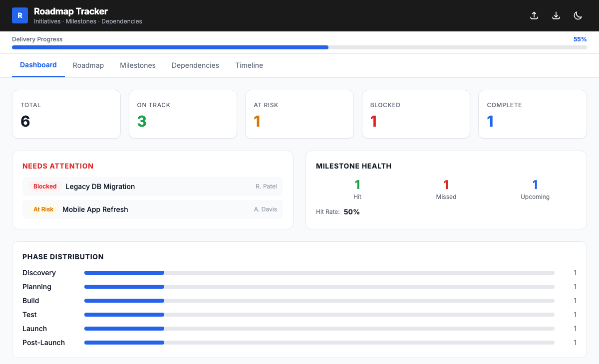Click the Post-Launch phase label
This screenshot has height=364, width=599.
coord(43,343)
